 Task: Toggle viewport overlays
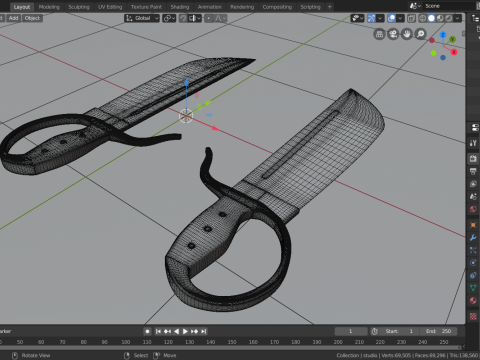coord(392,18)
